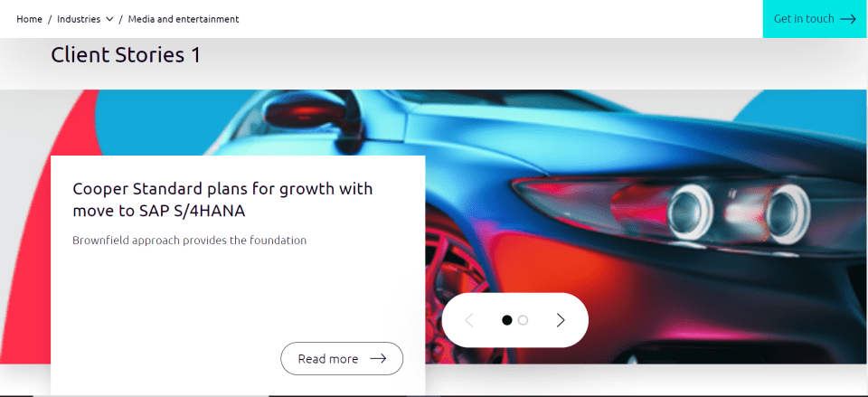Open the Home breadcrumb link
This screenshot has width=868, height=397.
(x=29, y=19)
